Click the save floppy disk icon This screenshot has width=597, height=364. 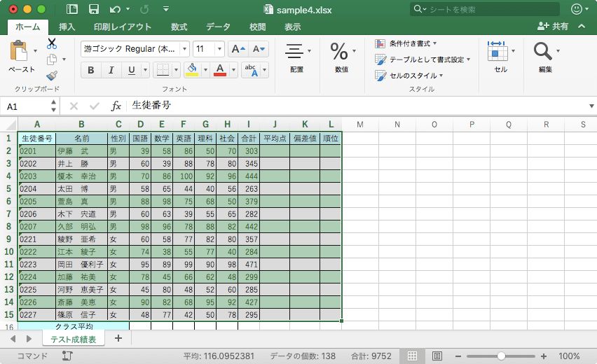[93, 9]
